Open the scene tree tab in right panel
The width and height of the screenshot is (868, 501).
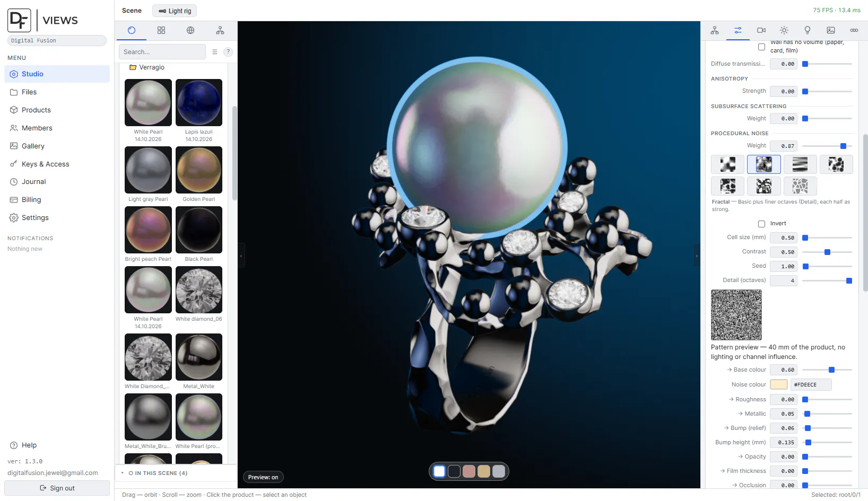point(715,30)
